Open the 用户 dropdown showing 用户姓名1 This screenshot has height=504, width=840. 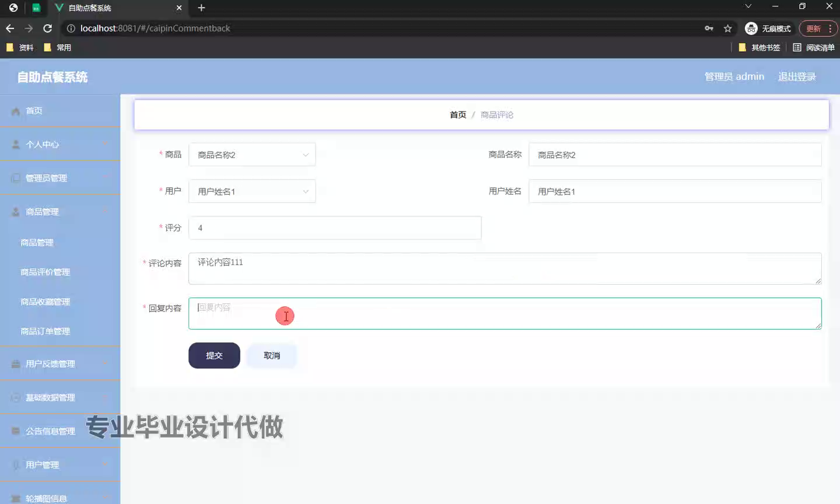pos(252,191)
